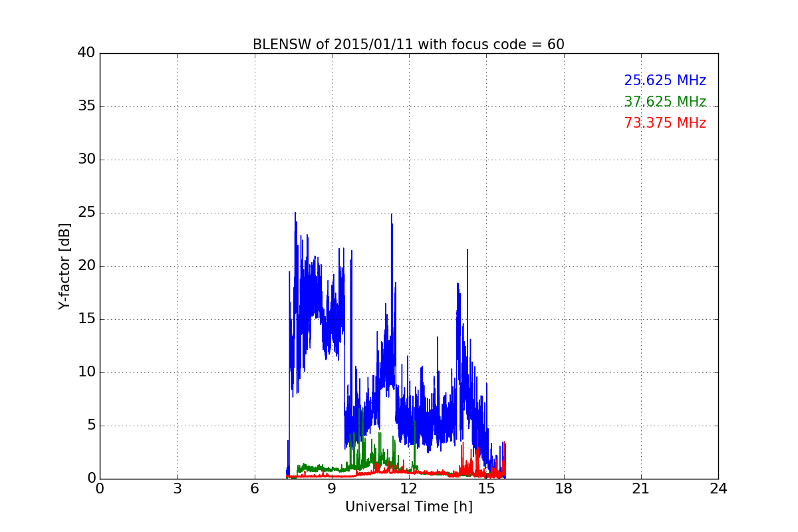Select the '37.625 MHz' legend label
Screen dimensions: 798x532
(665, 102)
